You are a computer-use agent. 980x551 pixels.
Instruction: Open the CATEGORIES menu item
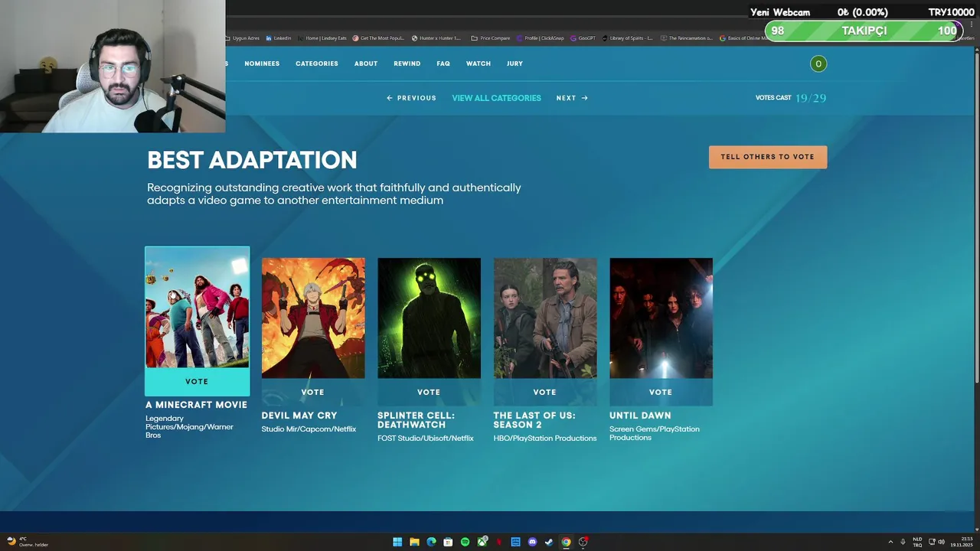317,64
